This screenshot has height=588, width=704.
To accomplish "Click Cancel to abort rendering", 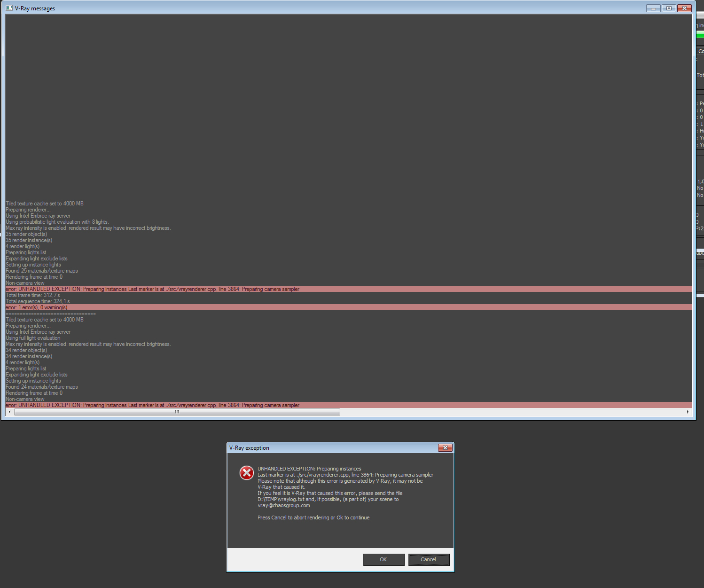I will tap(429, 559).
